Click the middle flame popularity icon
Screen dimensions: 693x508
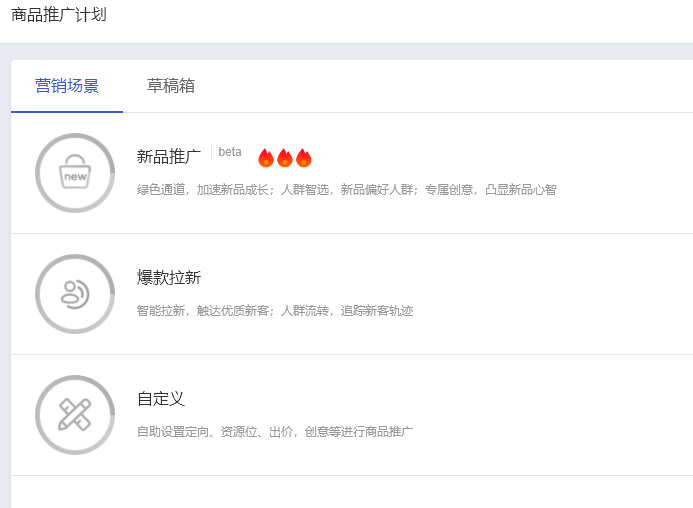[x=285, y=158]
